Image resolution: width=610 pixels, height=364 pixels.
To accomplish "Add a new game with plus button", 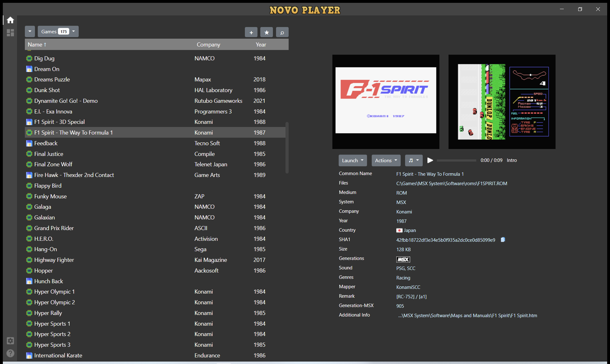I will point(251,32).
